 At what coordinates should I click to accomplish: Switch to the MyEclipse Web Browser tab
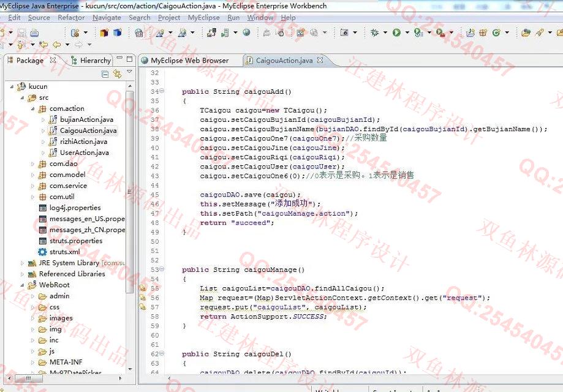(185, 60)
